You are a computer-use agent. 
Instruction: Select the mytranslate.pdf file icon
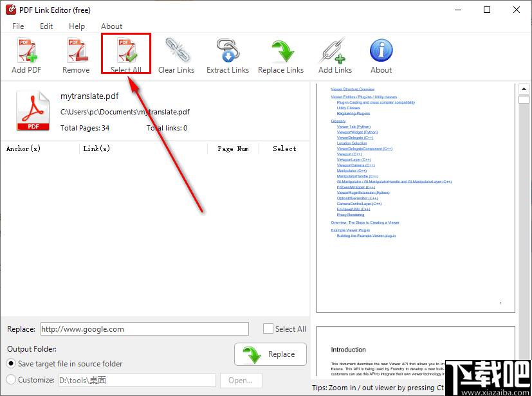[x=33, y=111]
